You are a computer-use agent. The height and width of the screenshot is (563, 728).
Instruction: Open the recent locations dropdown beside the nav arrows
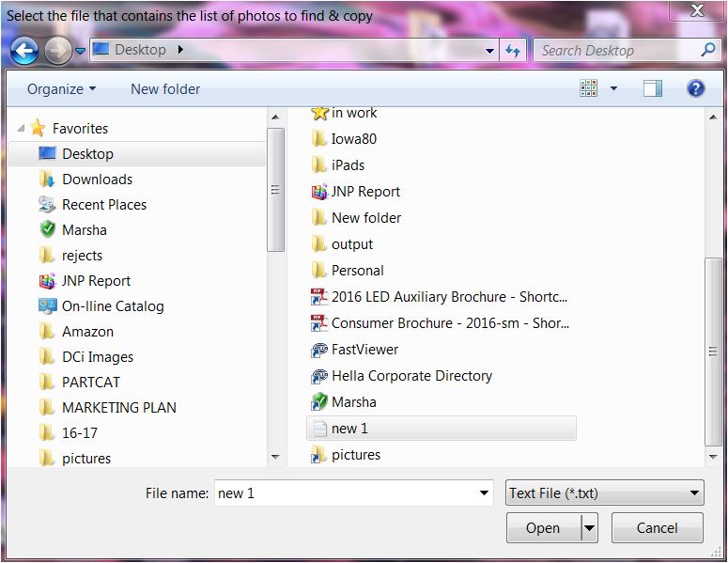pyautogui.click(x=81, y=51)
